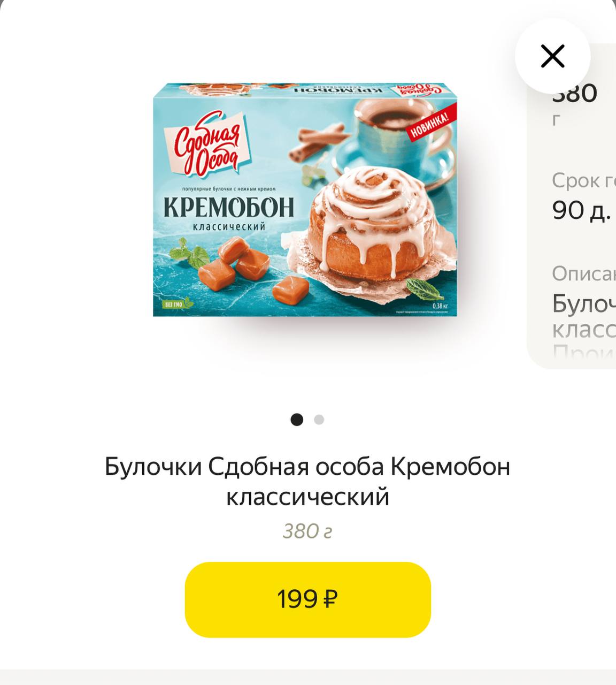Viewport: 616px width, 685px height.
Task: Switch to the second gray carousel dot
Action: click(x=319, y=420)
